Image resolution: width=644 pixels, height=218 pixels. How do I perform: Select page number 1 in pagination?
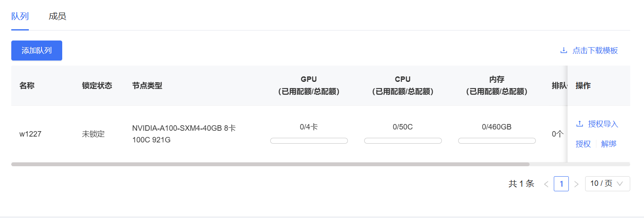(561, 184)
